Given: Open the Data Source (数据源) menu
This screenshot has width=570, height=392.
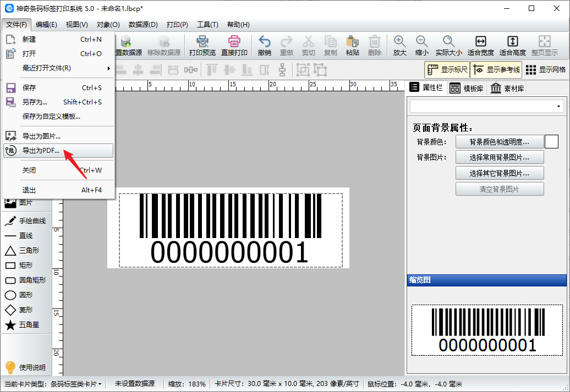Looking at the screenshot, I should click(143, 25).
